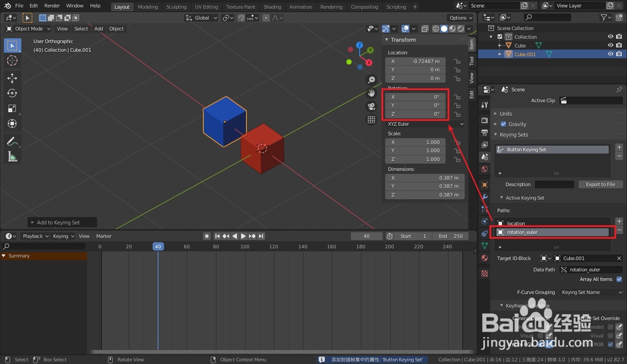Uncheck the Collection checkbox in outliner

[500, 37]
